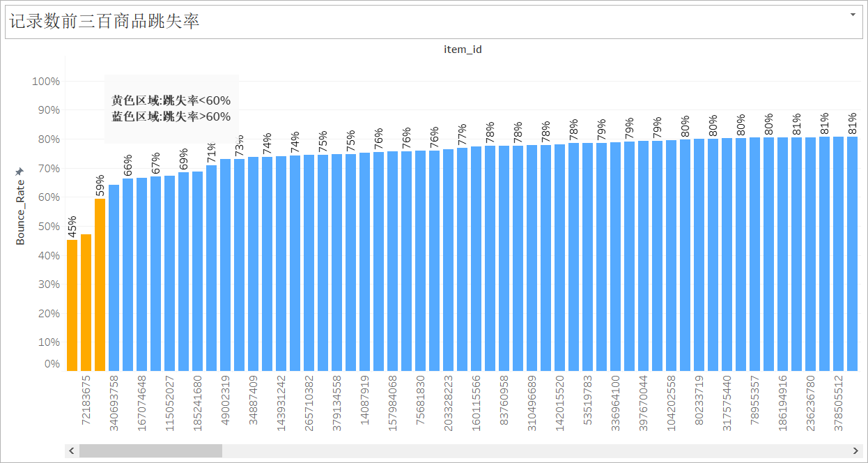This screenshot has width=868, height=463.
Task: Click the 50% axis tick label
Action: 49,227
